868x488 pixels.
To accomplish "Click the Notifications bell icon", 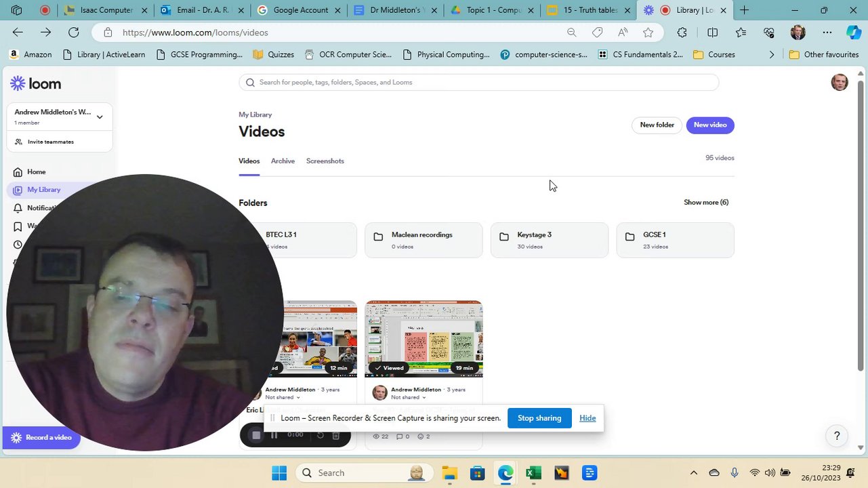I will click(x=18, y=208).
